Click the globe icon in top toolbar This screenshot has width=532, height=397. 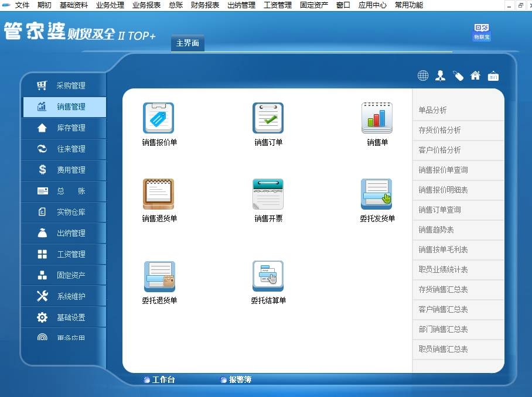[423, 76]
